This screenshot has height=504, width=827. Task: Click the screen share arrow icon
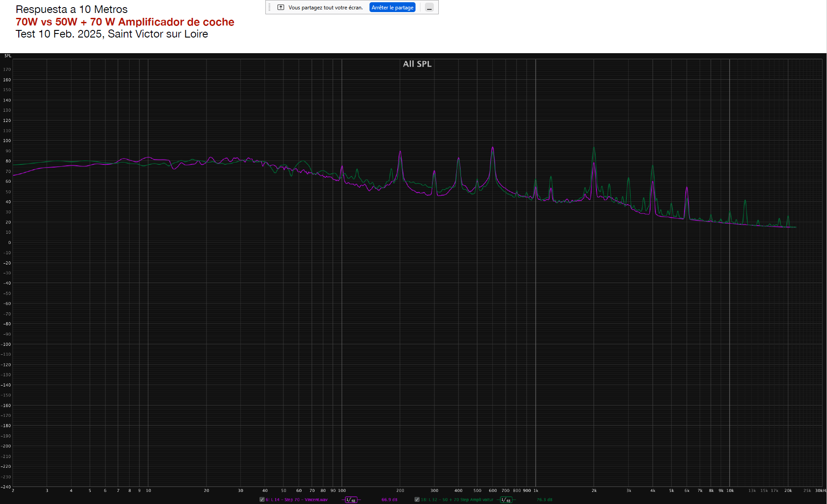click(x=281, y=8)
